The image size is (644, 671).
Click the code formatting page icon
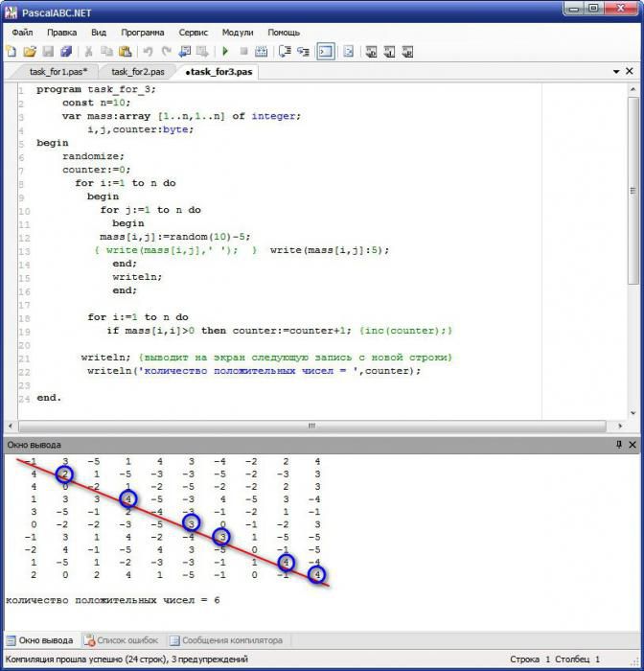click(348, 52)
